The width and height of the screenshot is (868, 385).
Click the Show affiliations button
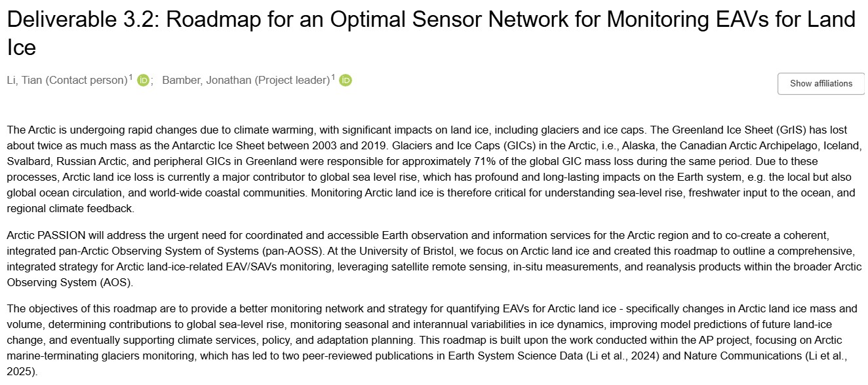pos(821,83)
